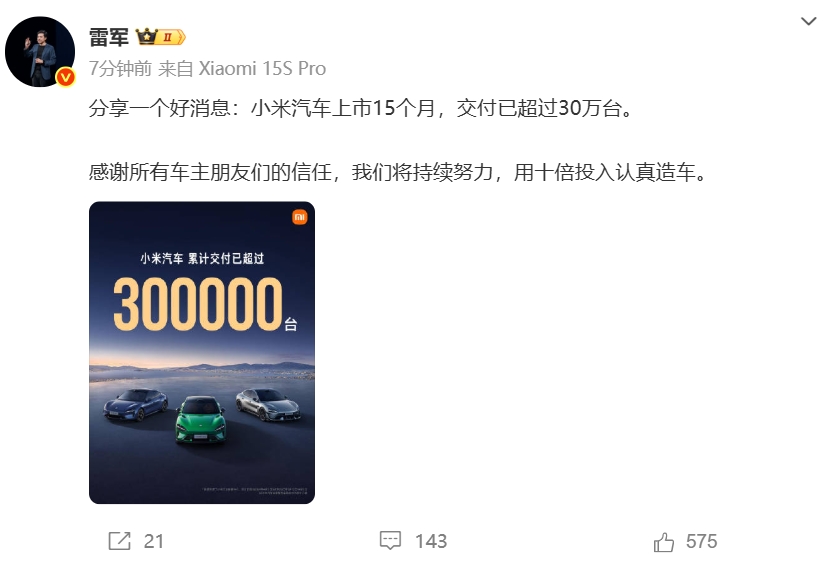
Task: Click the comment count 143
Action: pos(431,541)
